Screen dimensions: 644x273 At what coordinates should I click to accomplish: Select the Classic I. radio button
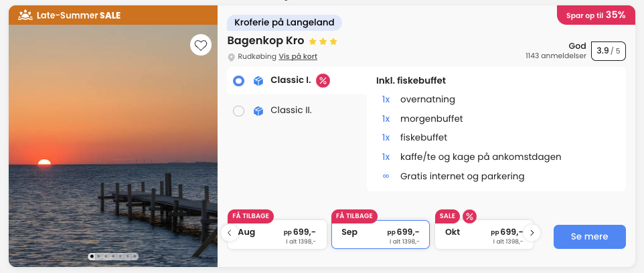point(238,81)
